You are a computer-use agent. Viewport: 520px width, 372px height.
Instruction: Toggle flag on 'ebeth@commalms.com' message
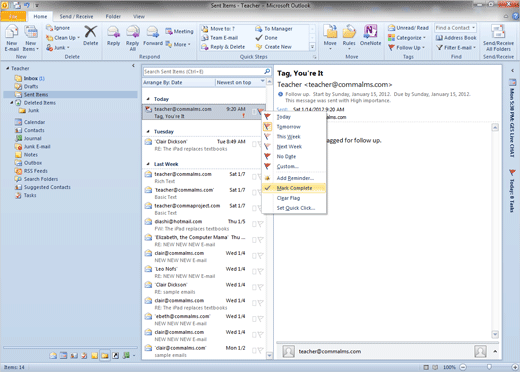260,319
